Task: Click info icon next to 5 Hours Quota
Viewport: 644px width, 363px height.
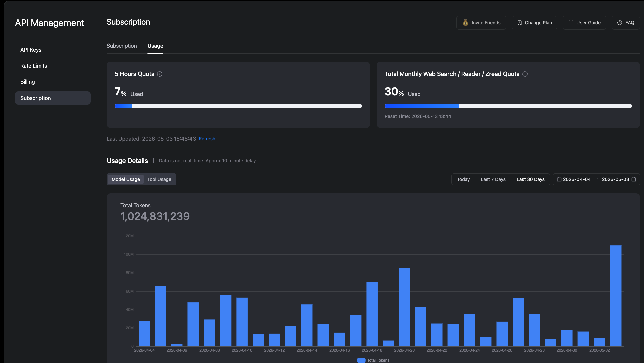Action: 160,74
